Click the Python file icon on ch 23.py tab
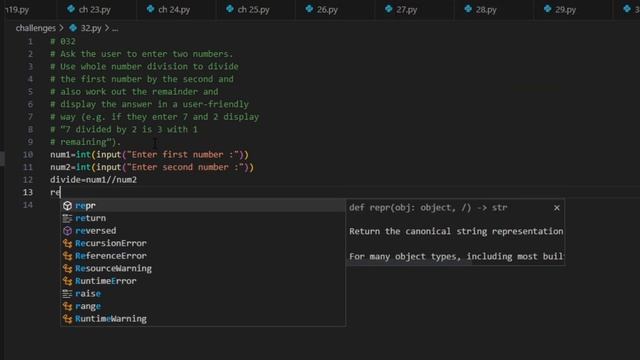The image size is (640, 360). pyautogui.click(x=71, y=9)
